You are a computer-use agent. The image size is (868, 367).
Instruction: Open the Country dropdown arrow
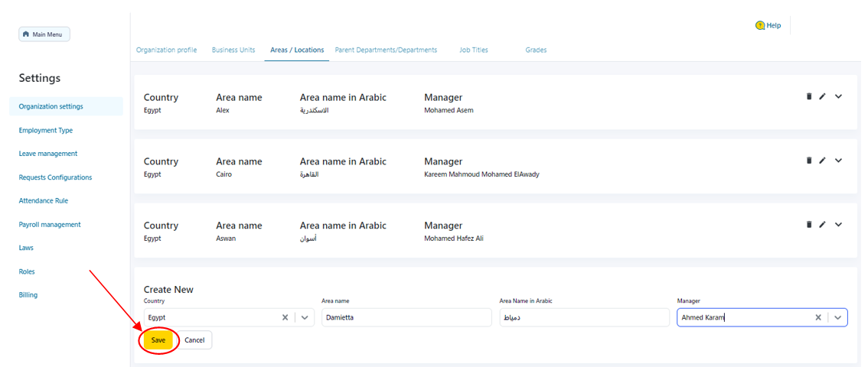[305, 317]
